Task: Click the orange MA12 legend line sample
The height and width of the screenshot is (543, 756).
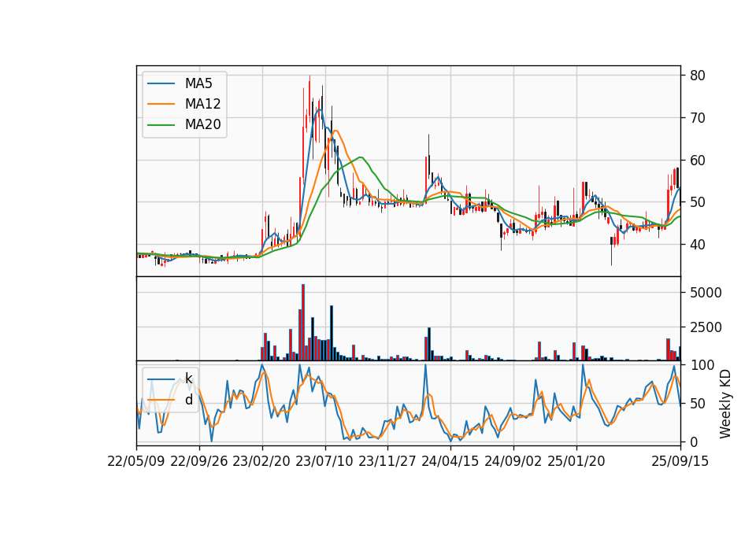Action: click(161, 104)
